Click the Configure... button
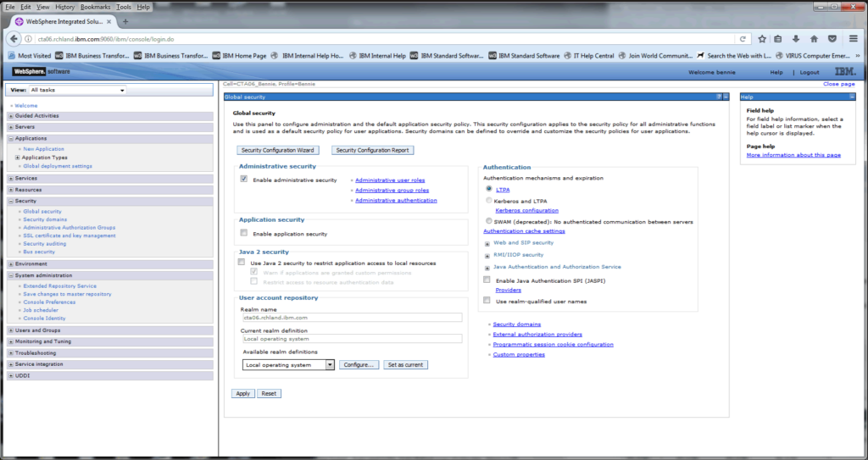 359,365
